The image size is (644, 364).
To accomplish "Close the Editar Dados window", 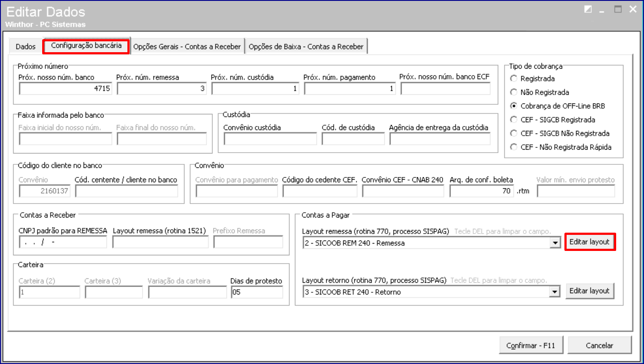I will 632,9.
